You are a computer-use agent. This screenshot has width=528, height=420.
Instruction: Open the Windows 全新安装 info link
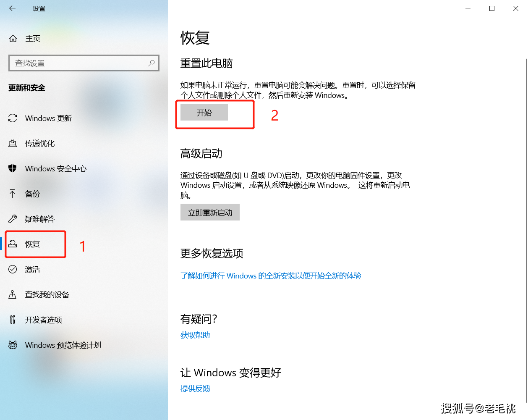point(271,276)
